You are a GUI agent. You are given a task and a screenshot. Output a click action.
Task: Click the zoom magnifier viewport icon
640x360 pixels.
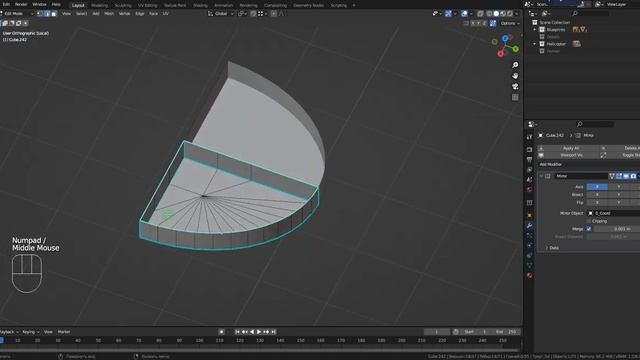[515, 65]
